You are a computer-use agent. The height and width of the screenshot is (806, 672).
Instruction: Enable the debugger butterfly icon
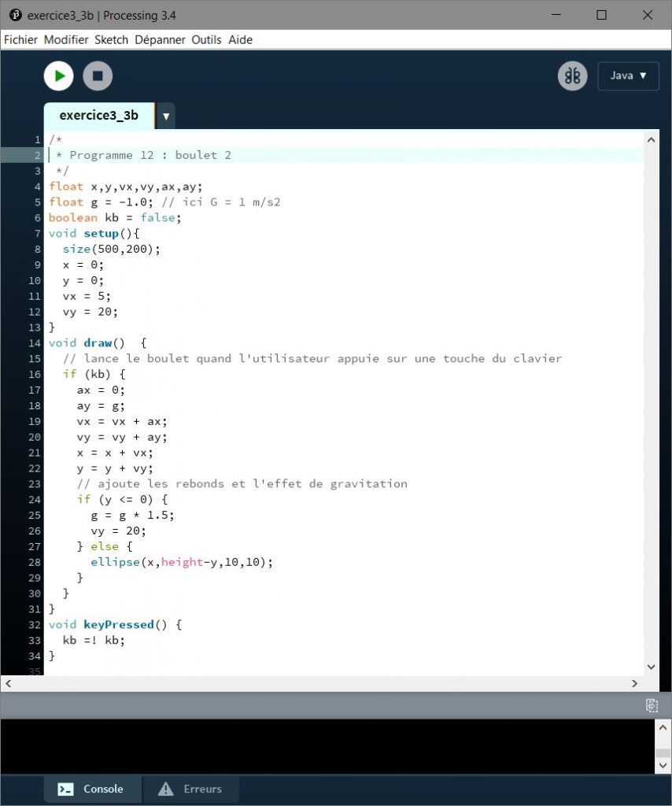[572, 76]
